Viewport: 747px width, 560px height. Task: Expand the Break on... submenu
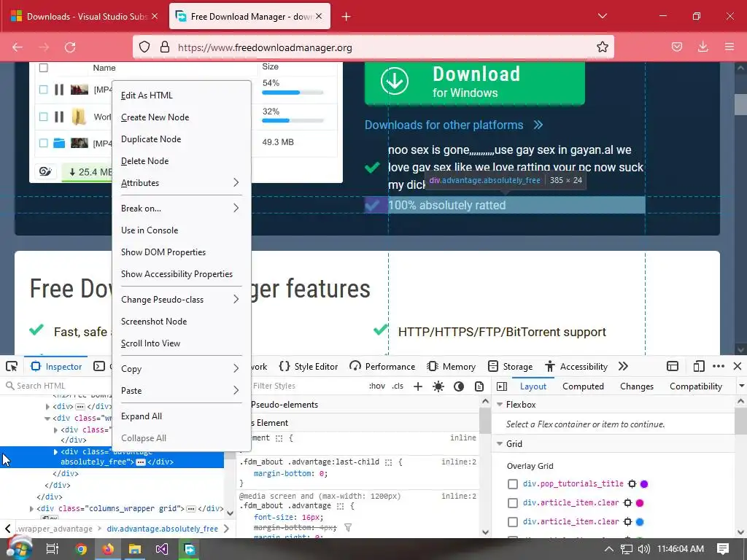(x=182, y=208)
